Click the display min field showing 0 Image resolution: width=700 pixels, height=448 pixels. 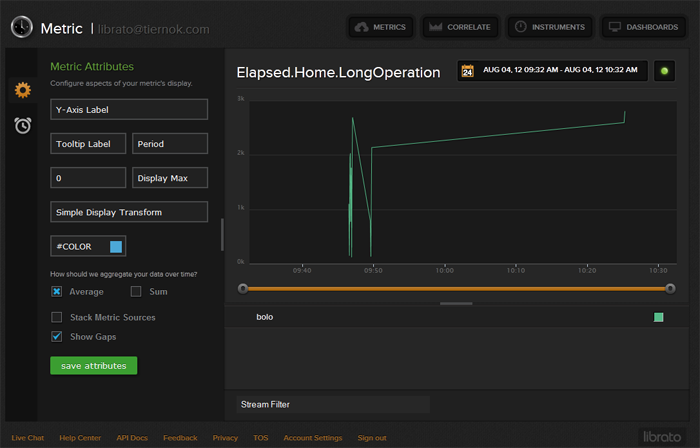[x=88, y=178]
